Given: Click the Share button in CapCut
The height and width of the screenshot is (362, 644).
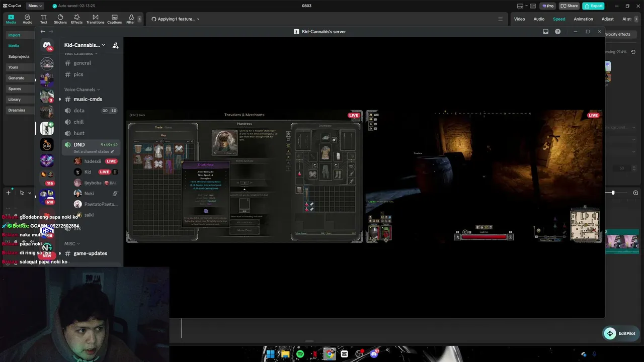Looking at the screenshot, I should 569,6.
